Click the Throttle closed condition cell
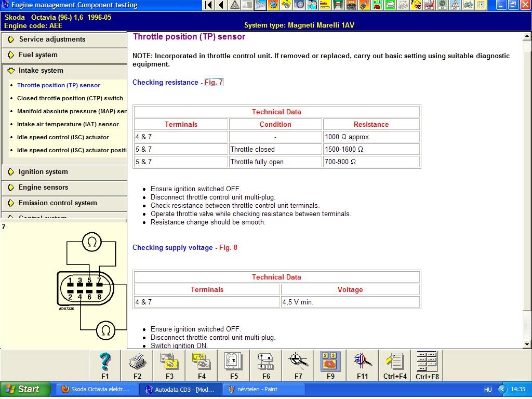Image resolution: width=532 pixels, height=399 pixels. tap(275, 149)
